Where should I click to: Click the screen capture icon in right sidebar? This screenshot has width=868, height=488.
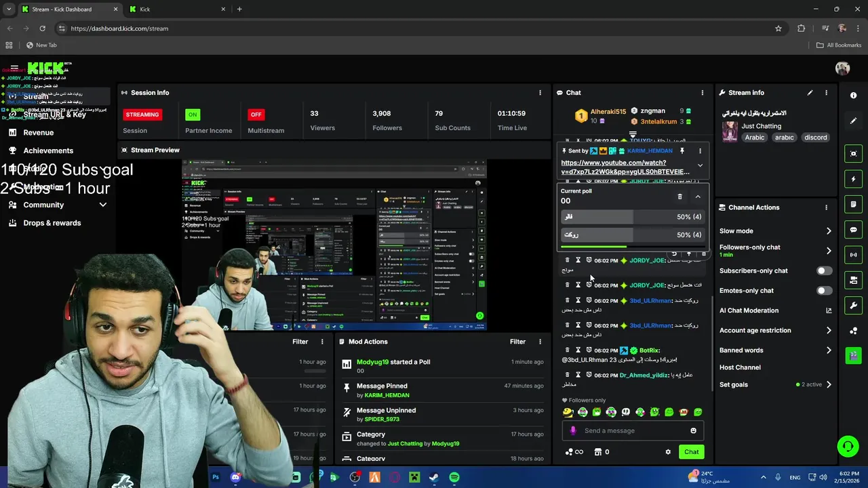(854, 154)
